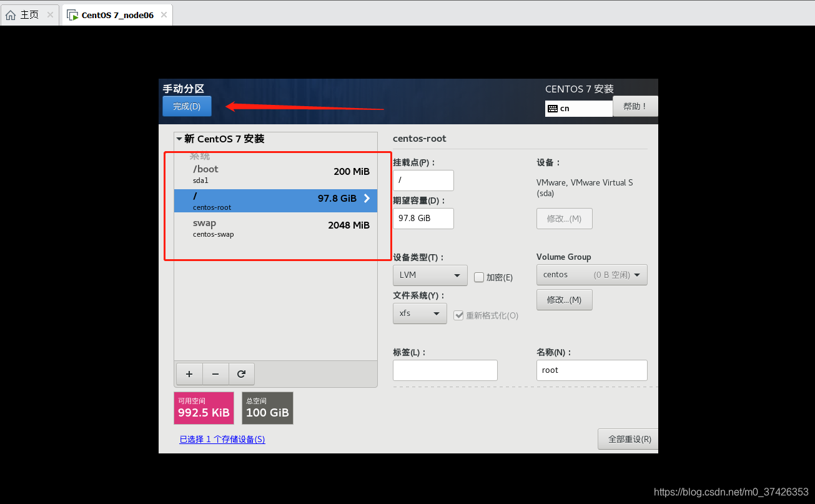Viewport: 815px width, 504px height.
Task: Click 修改...(M) under 设备
Action: tap(564, 219)
